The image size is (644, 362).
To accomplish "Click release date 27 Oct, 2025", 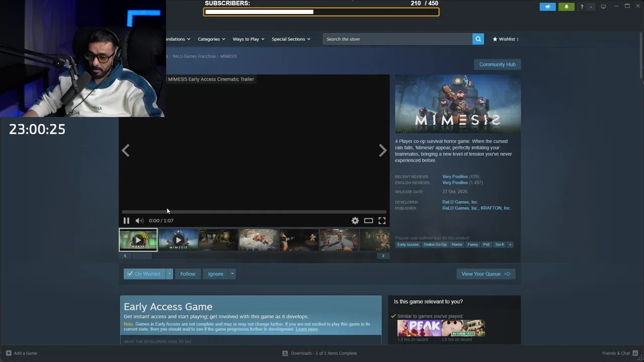I will 455,192.
